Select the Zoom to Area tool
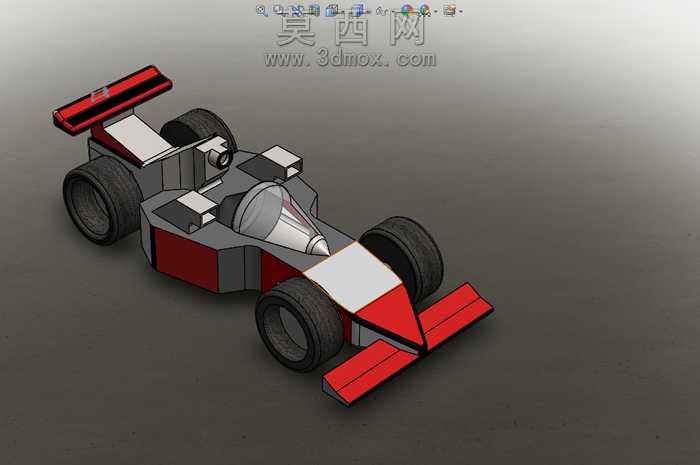The image size is (700, 465). pos(279,10)
